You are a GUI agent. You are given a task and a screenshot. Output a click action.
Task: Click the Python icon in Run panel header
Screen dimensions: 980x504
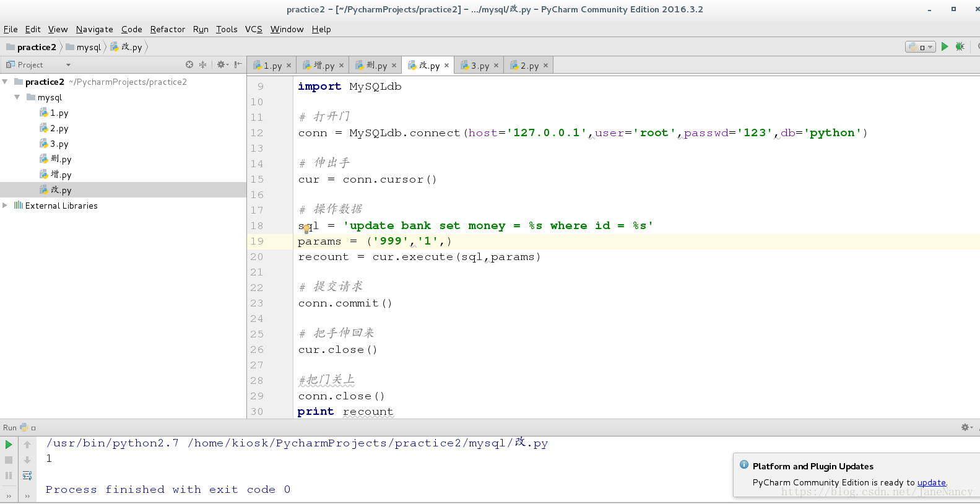(x=24, y=427)
